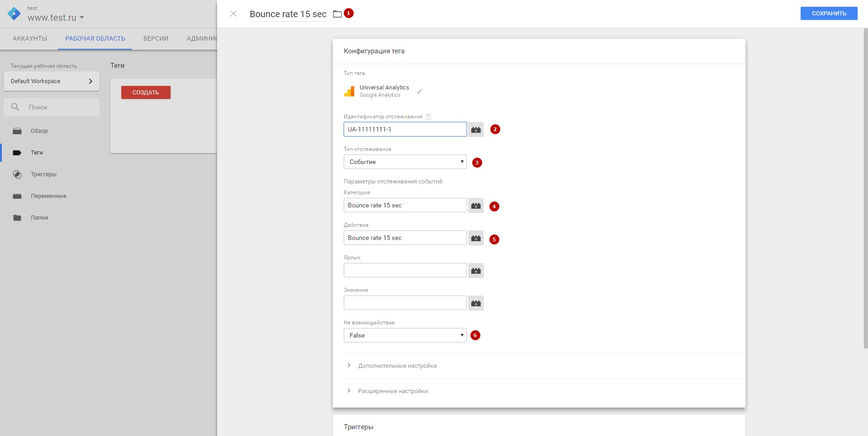Click the СОЗДАТЬ button
The image size is (868, 436).
click(x=146, y=92)
